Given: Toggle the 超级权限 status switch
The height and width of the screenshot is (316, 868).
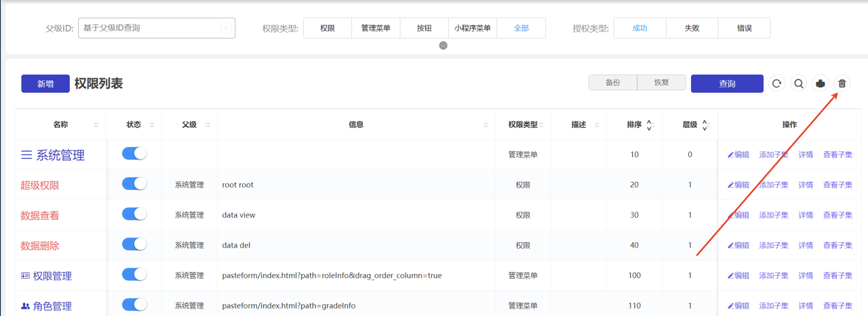Looking at the screenshot, I should click(134, 184).
